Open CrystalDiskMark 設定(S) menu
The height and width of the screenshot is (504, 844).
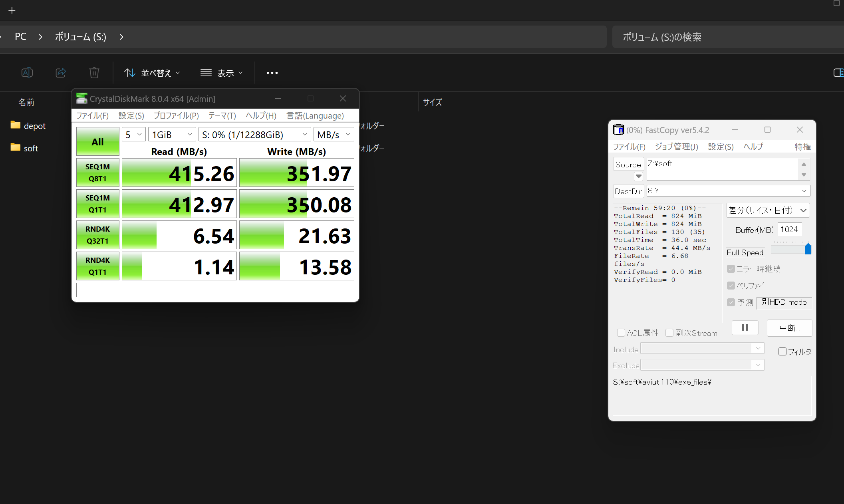click(131, 116)
